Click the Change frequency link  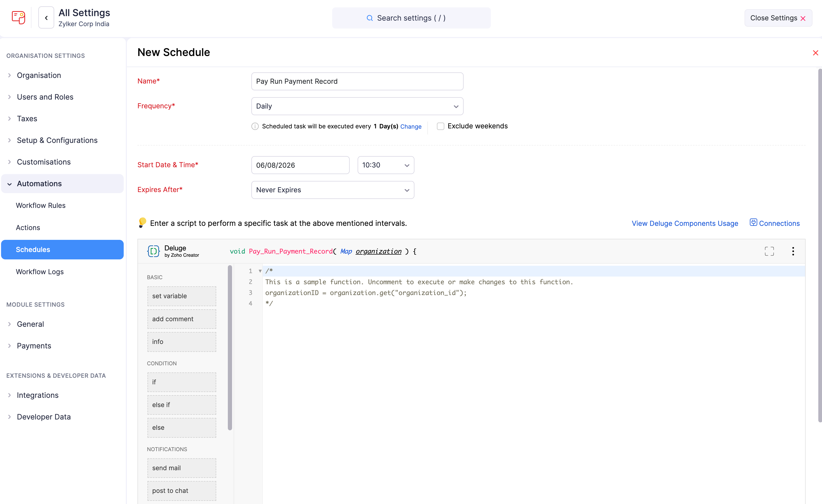click(x=411, y=126)
